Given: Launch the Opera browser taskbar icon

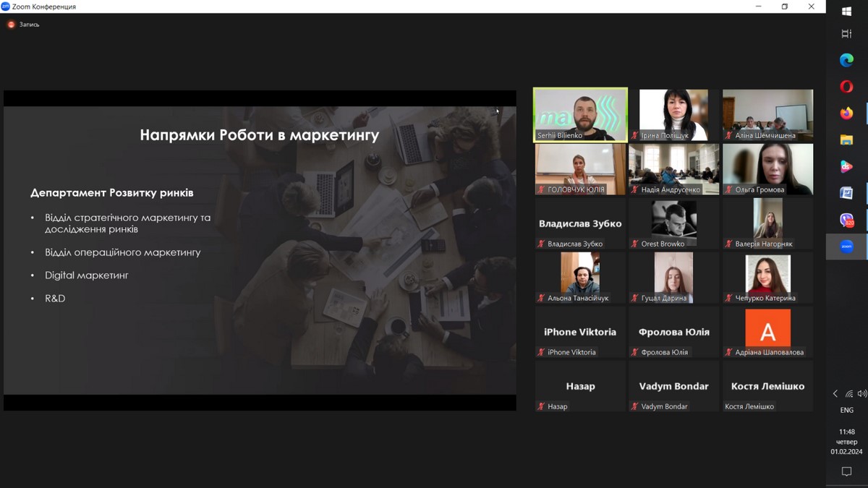Looking at the screenshot, I should [x=846, y=87].
